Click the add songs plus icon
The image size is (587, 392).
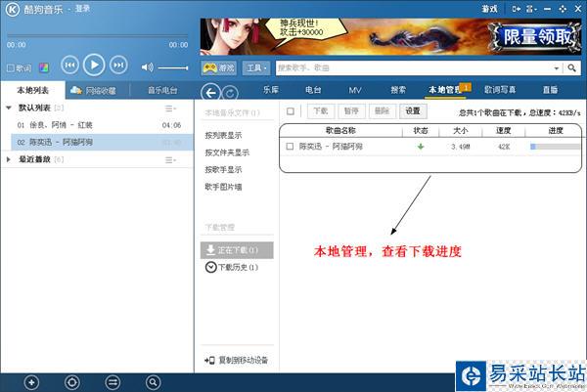click(31, 382)
